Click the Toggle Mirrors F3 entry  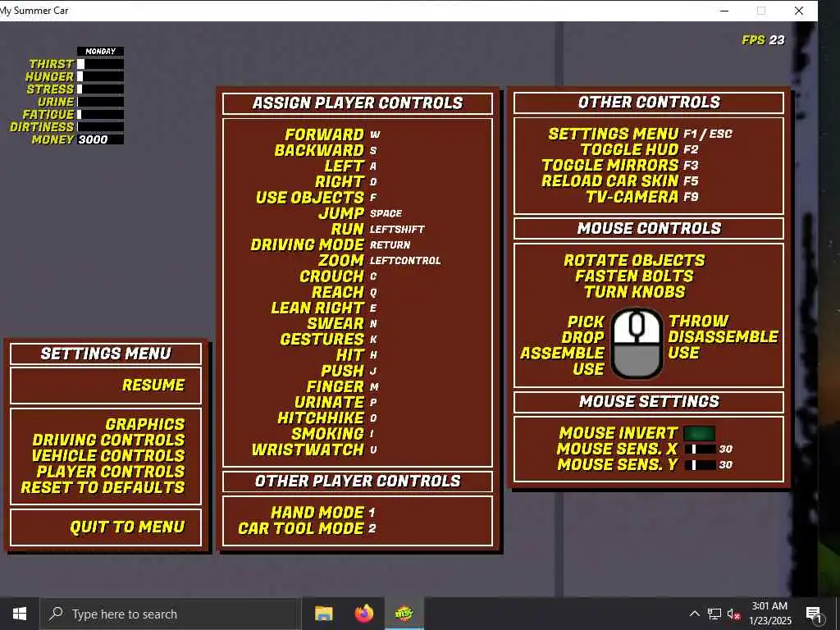point(620,165)
